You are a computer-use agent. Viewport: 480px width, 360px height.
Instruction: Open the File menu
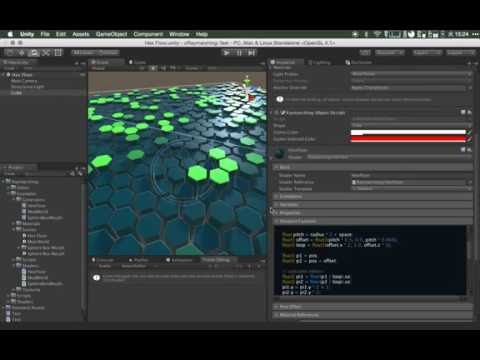(x=45, y=34)
